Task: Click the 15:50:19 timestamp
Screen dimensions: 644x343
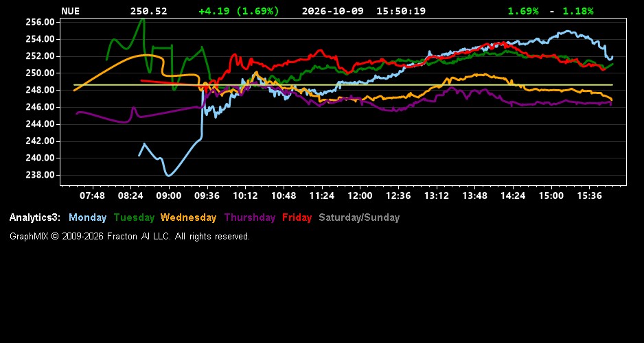Action: click(x=401, y=11)
